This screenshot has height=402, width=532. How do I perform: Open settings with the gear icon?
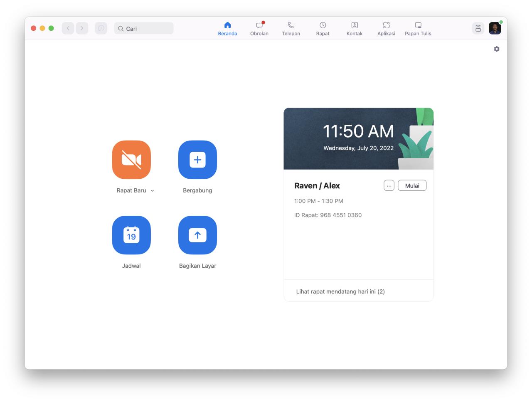(497, 49)
